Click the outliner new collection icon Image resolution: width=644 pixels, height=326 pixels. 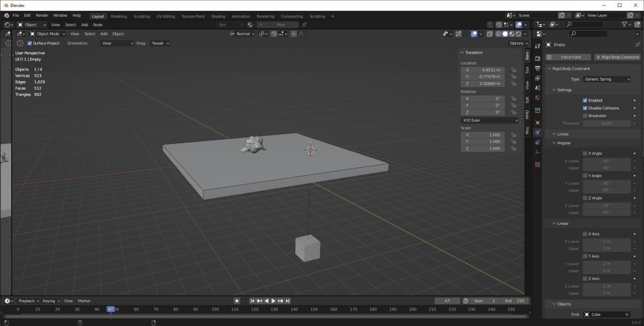638,25
